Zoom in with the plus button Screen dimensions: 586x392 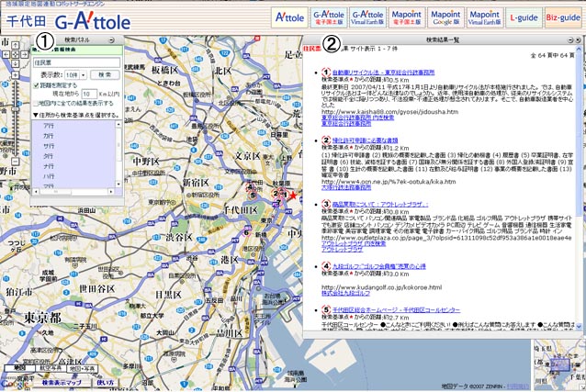[x=15, y=75]
